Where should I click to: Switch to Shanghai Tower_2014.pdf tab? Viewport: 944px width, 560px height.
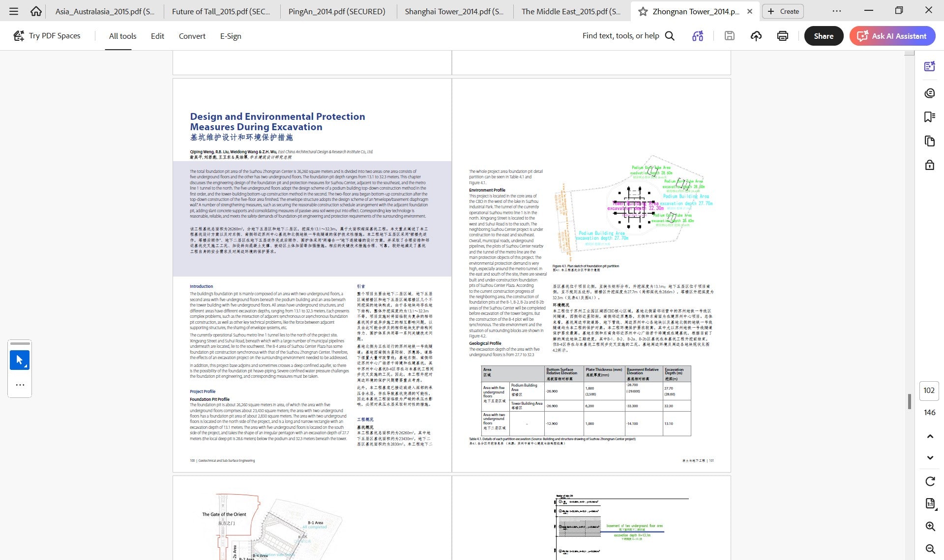click(454, 11)
